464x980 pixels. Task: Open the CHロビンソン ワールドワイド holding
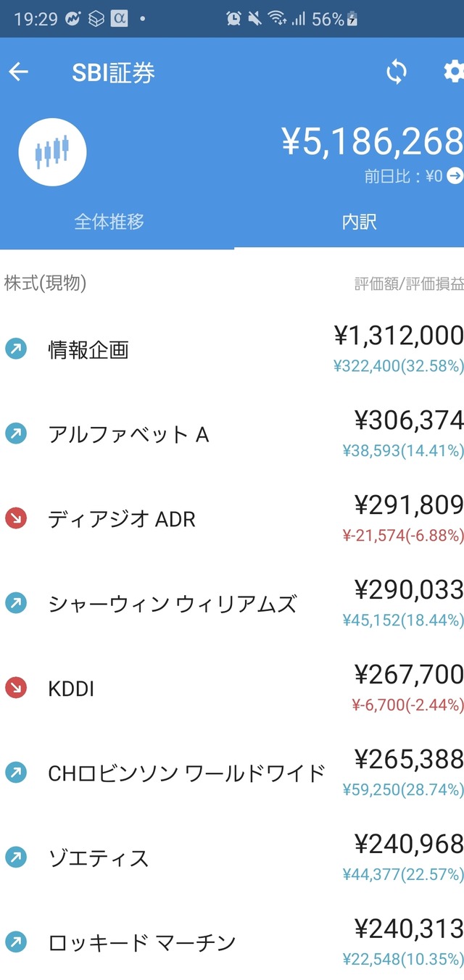click(187, 773)
